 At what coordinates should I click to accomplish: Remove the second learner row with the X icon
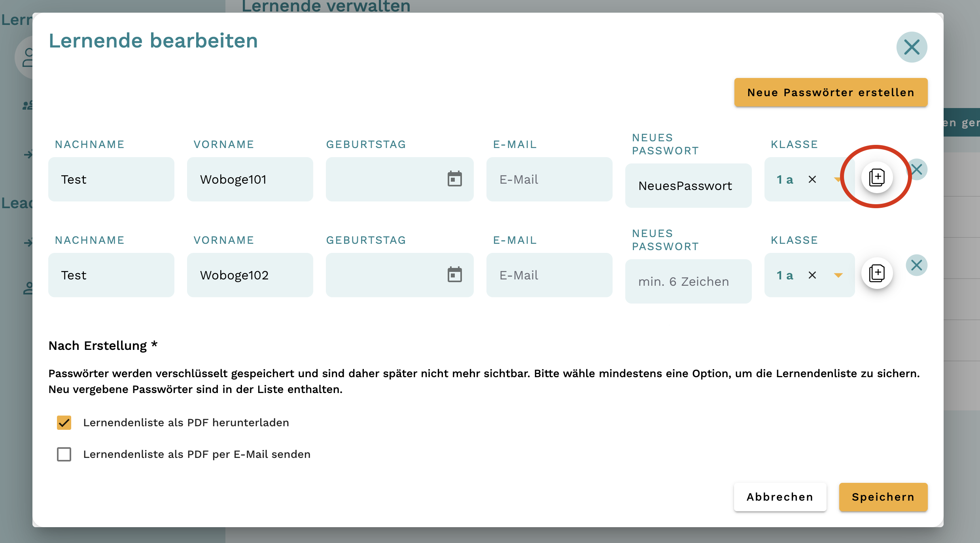pos(918,265)
